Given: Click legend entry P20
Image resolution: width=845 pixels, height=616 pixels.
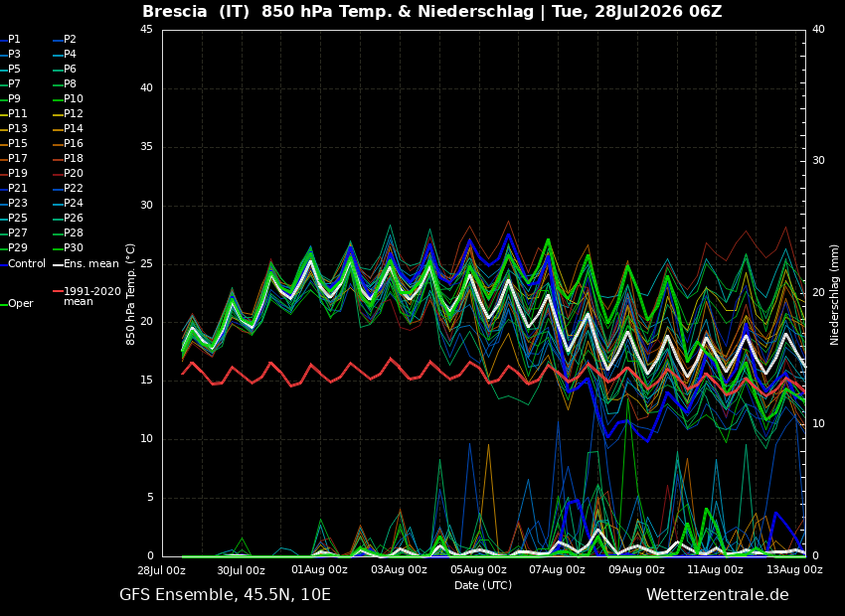Looking at the screenshot, I should click(x=74, y=174).
